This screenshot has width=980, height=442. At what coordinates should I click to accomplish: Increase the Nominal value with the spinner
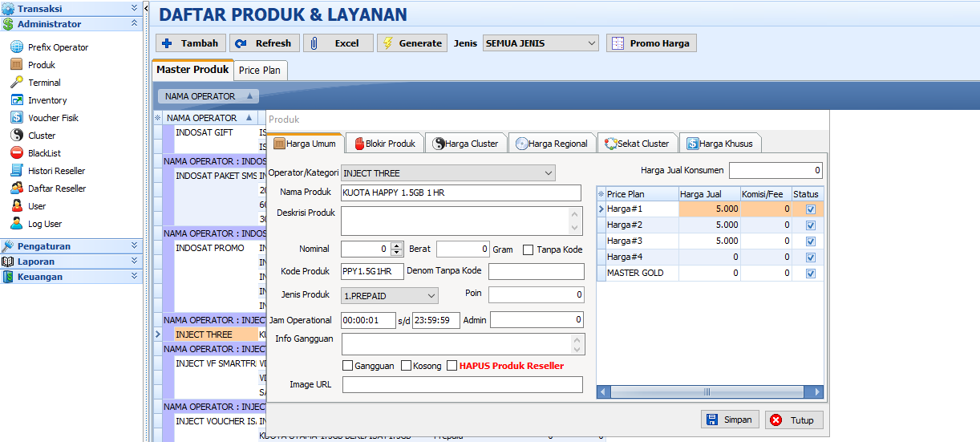click(397, 245)
